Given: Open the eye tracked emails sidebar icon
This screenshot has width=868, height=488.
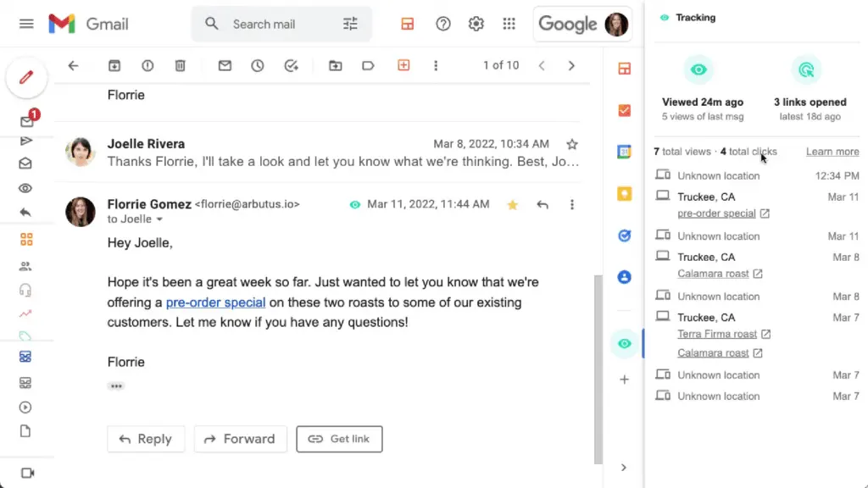Looking at the screenshot, I should point(25,188).
